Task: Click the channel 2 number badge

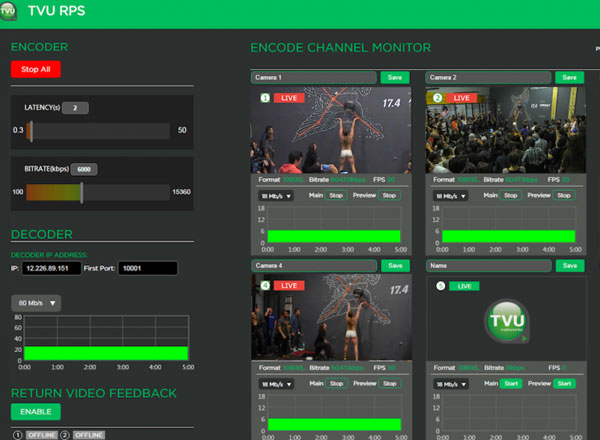Action: (437, 98)
